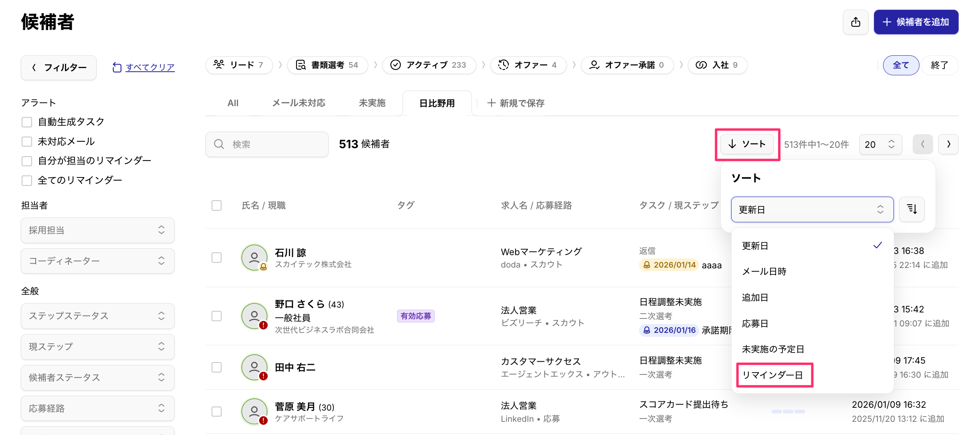Select the 書類選考 stage filter
Screen dimensions: 980x435
(x=327, y=65)
